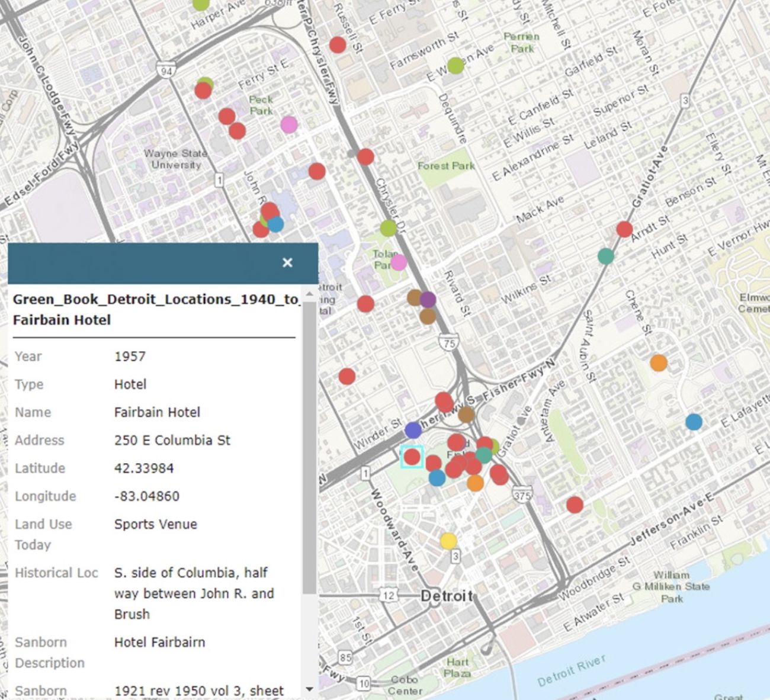Click the I-75 highway shield
770x700 pixels.
click(449, 342)
